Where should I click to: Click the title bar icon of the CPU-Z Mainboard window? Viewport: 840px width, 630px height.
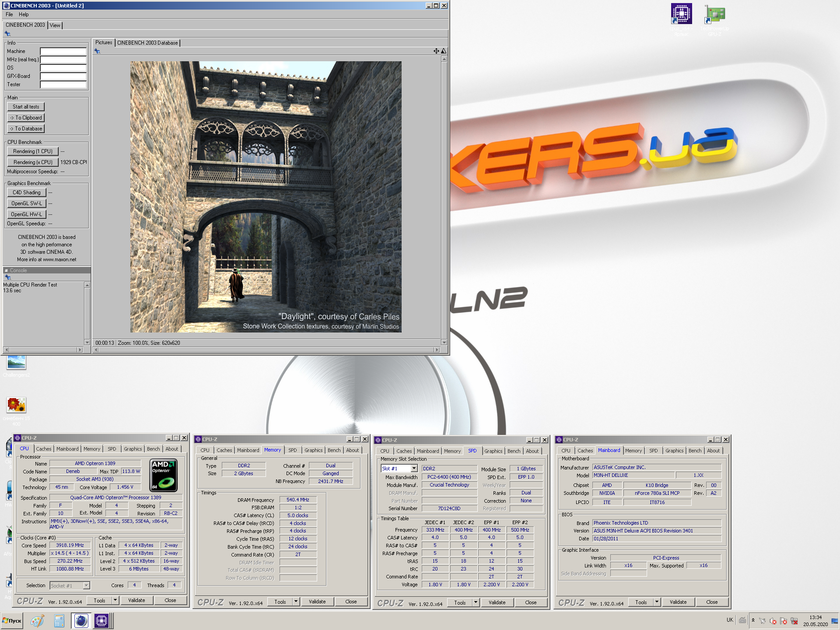click(x=559, y=440)
